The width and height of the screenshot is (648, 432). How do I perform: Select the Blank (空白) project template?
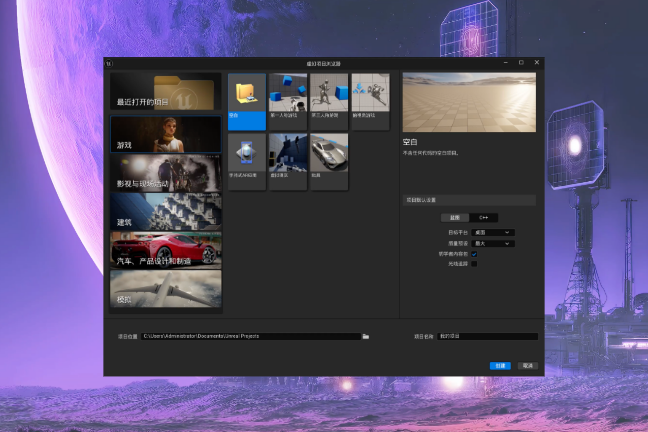[247, 102]
